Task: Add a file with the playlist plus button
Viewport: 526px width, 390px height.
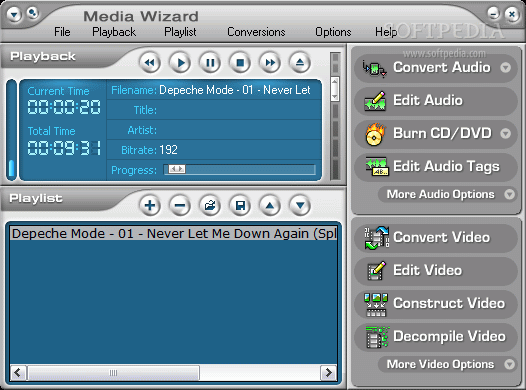Action: (x=150, y=205)
